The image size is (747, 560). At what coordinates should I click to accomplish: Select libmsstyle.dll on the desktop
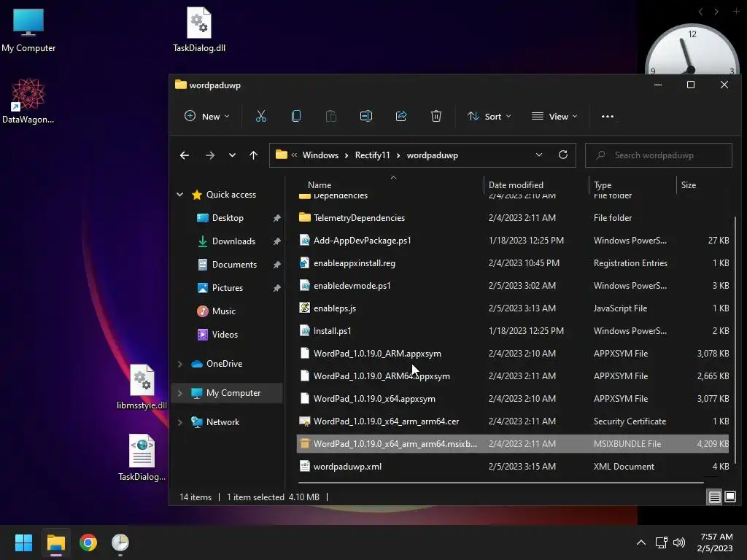tap(142, 386)
